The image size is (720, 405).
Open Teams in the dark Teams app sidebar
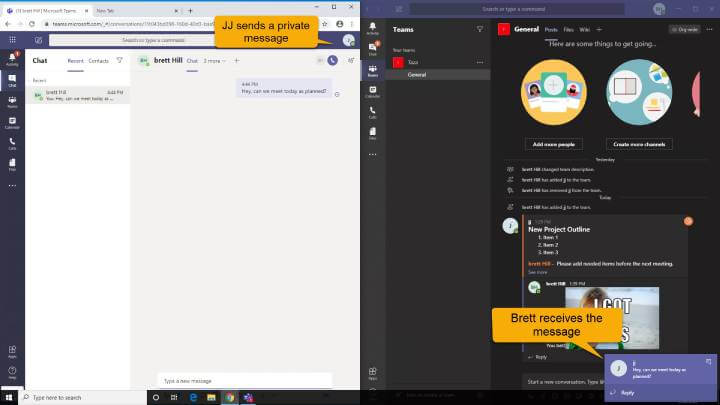[x=372, y=71]
